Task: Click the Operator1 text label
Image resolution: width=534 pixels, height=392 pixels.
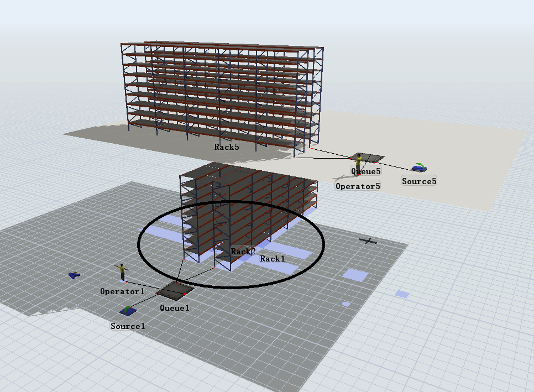Action: 122,291
